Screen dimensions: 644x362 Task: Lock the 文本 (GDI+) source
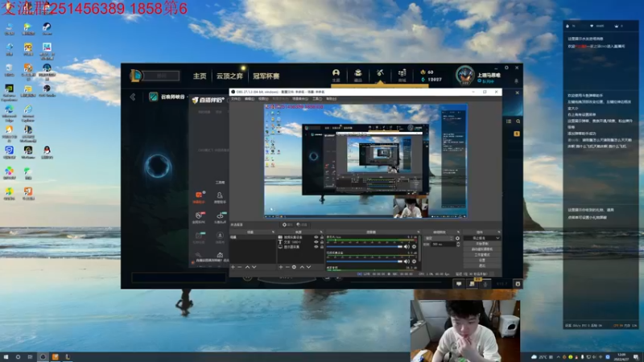(322, 242)
